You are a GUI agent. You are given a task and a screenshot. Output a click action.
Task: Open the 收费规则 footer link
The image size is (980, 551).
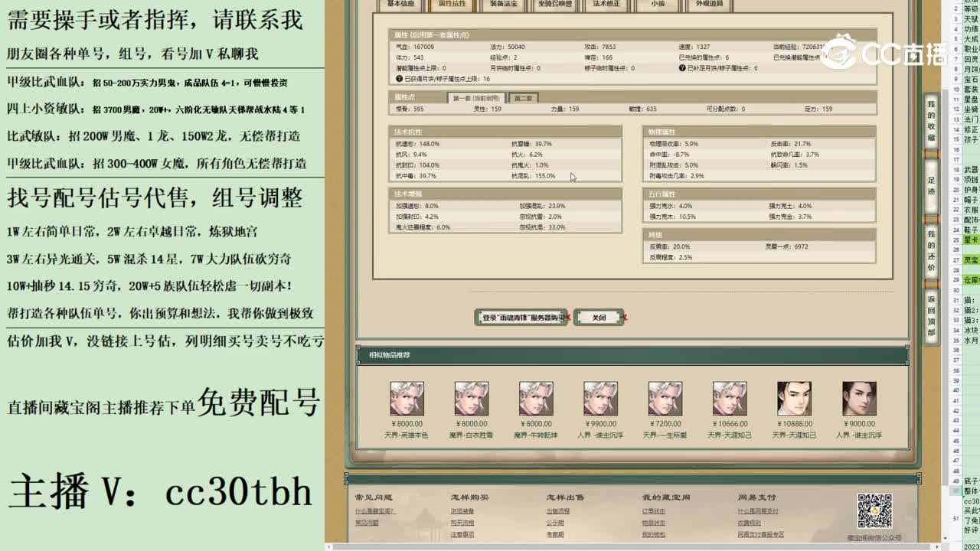750,523
